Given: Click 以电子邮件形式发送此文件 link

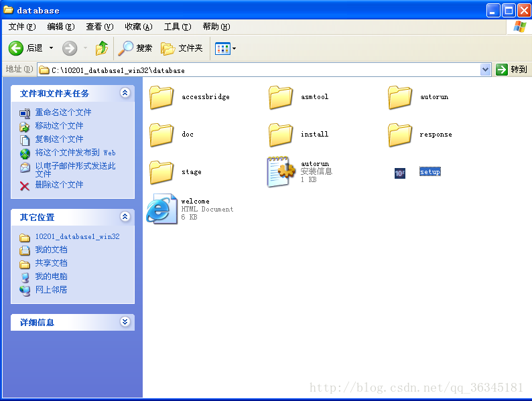Looking at the screenshot, I should click(75, 170).
